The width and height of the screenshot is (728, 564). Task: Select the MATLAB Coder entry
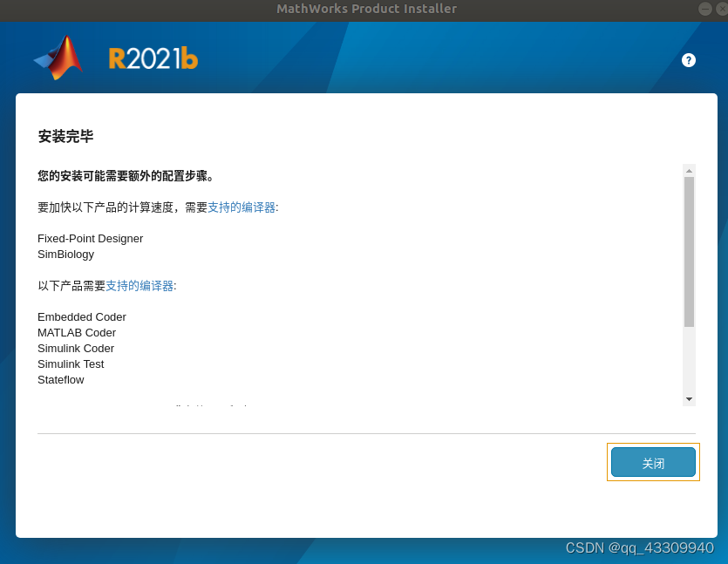coord(77,333)
